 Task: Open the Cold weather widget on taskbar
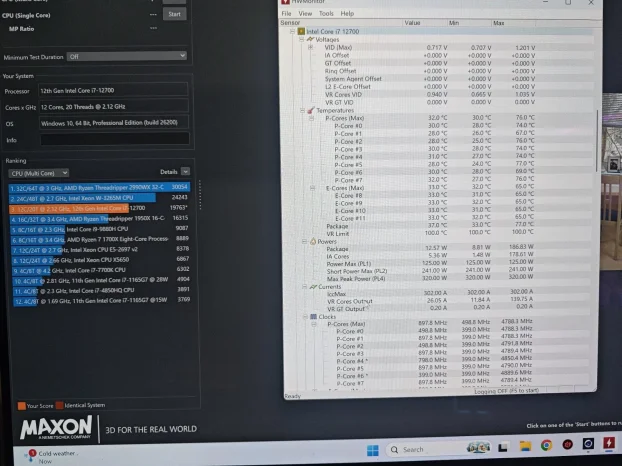[52, 456]
